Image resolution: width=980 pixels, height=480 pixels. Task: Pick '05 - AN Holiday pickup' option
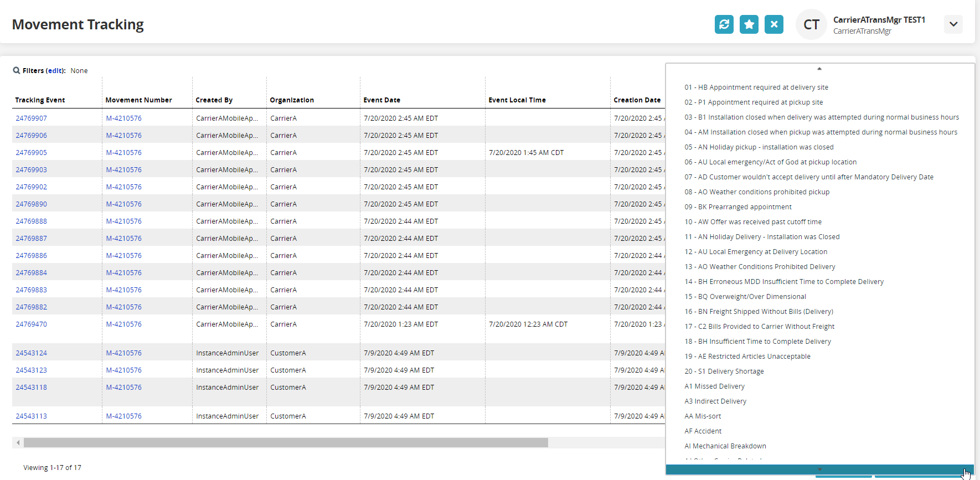pos(759,147)
